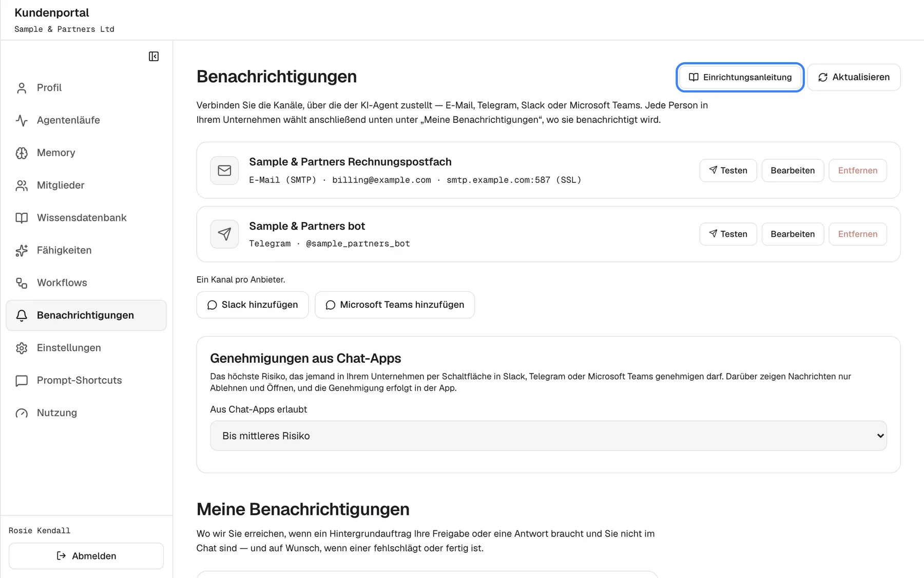Remove the Telegram bot channel
This screenshot has height=578, width=924.
click(858, 234)
